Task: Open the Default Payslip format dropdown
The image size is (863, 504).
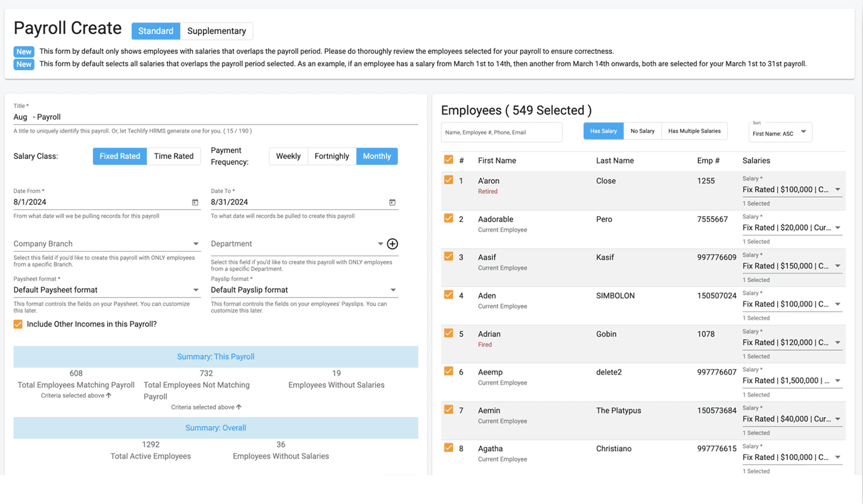Action: (393, 290)
